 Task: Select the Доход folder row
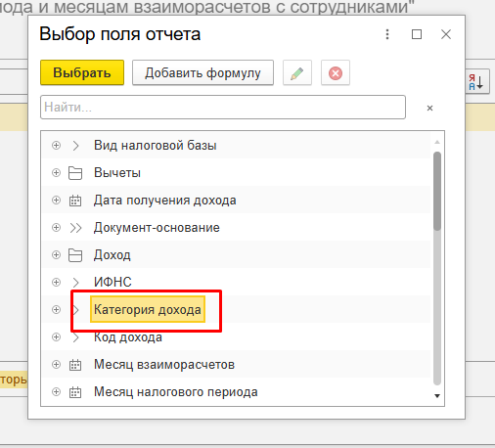tap(236, 254)
